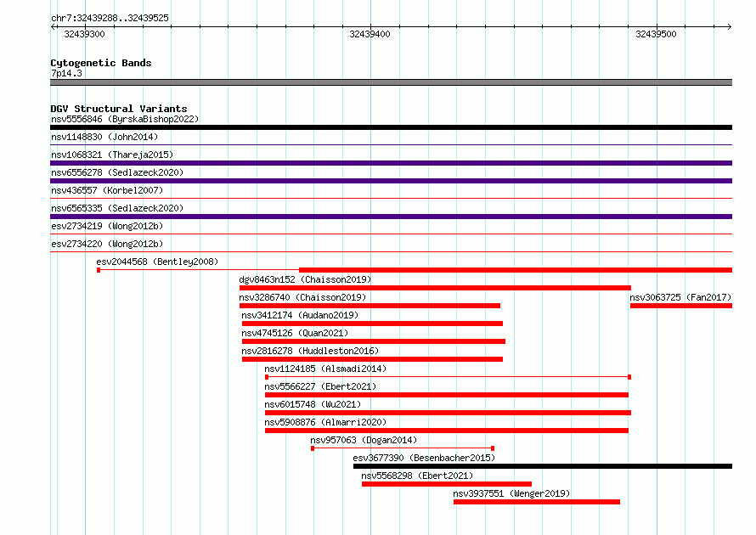Click the red bar under nsv5566227

(447, 395)
